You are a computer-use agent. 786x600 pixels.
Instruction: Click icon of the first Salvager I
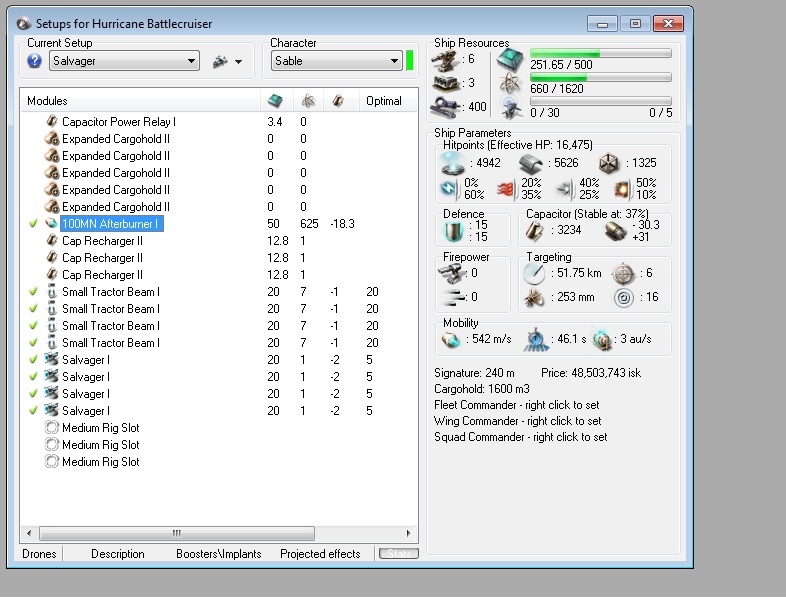(52, 359)
